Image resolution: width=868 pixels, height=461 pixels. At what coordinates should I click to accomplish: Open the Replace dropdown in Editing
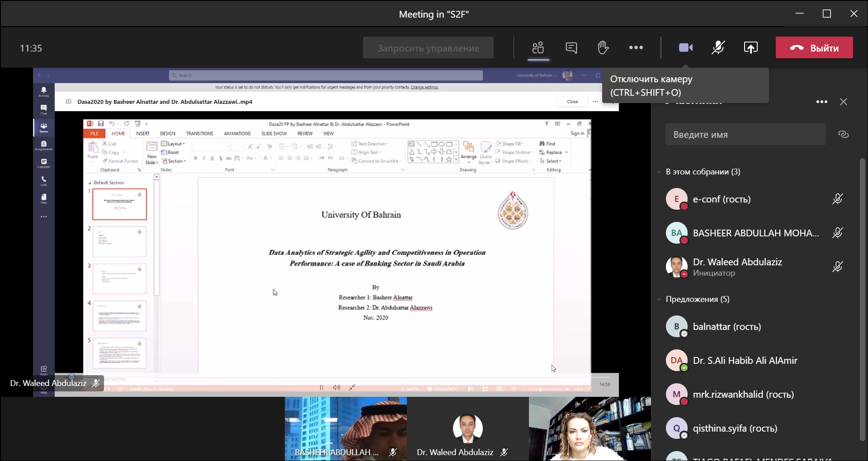554,152
